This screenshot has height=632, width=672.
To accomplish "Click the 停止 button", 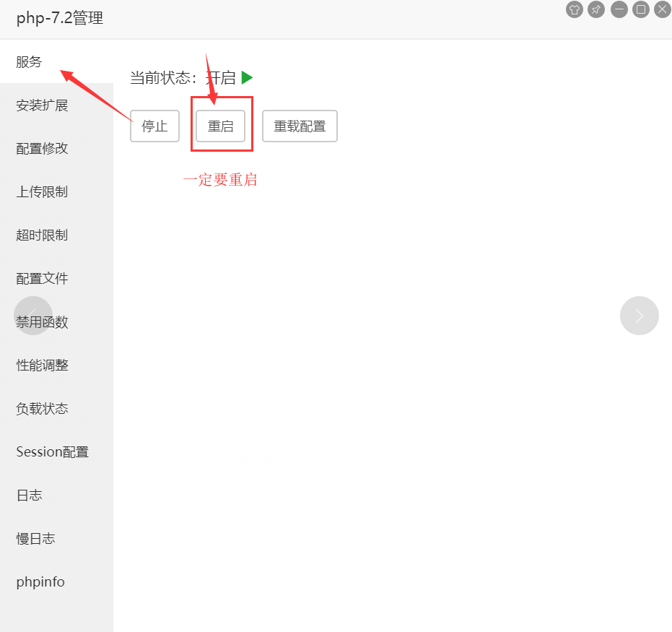I will (154, 126).
